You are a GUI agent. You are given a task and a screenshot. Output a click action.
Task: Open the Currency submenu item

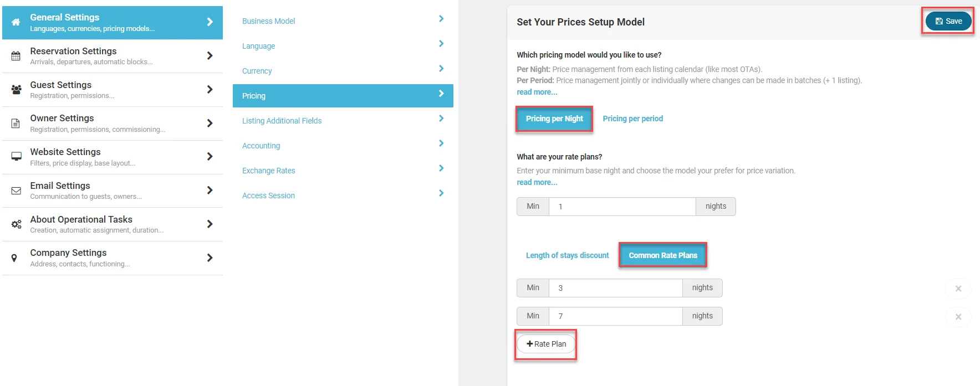click(257, 71)
